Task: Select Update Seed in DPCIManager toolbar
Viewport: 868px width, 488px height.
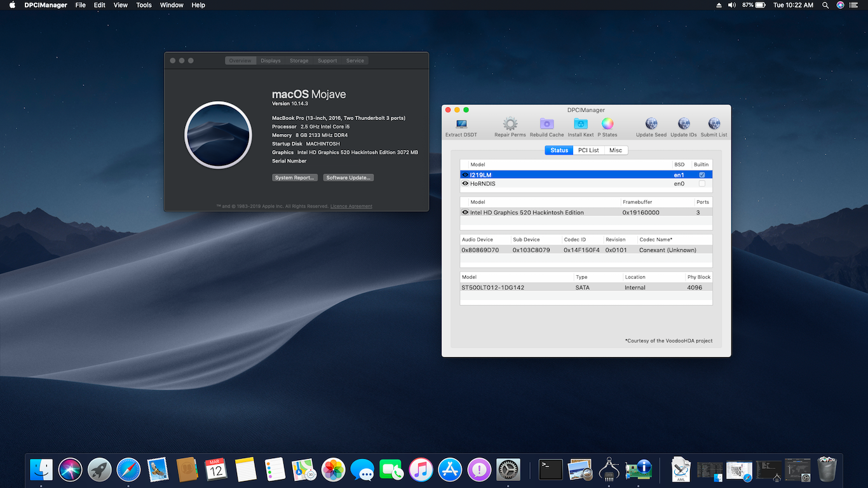Action: point(651,125)
